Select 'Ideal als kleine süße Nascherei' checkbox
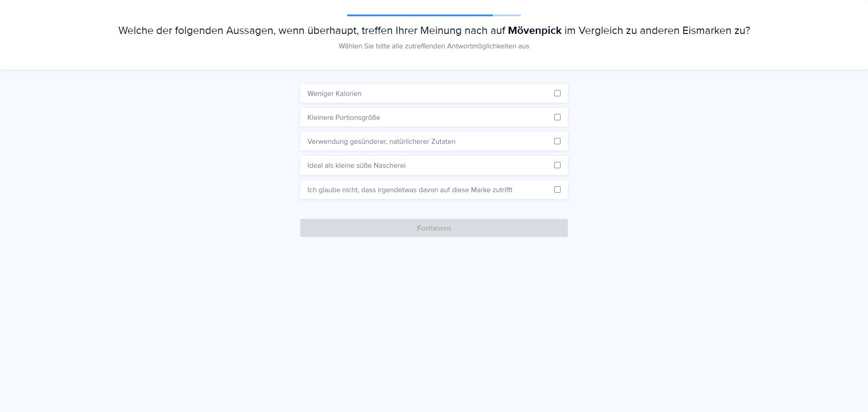Screen dimensions: 868x412 (x=557, y=165)
